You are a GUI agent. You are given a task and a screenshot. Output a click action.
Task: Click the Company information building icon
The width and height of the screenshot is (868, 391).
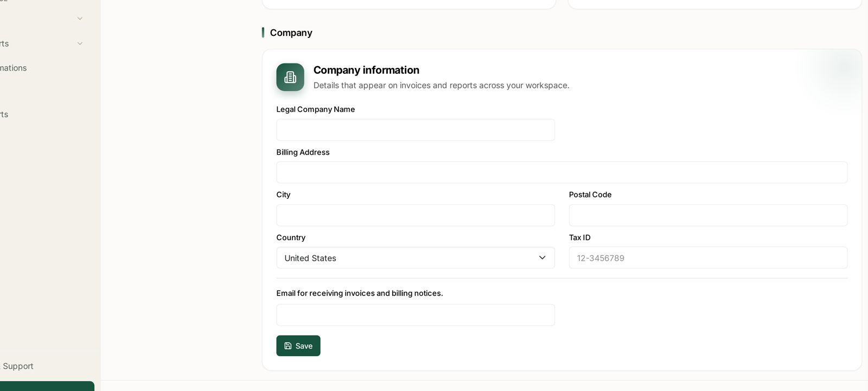point(290,77)
